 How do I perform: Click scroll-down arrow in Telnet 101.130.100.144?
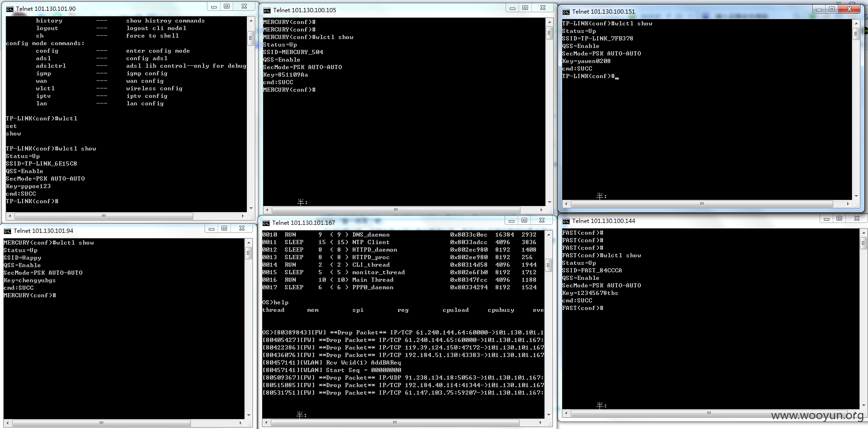coord(863,405)
